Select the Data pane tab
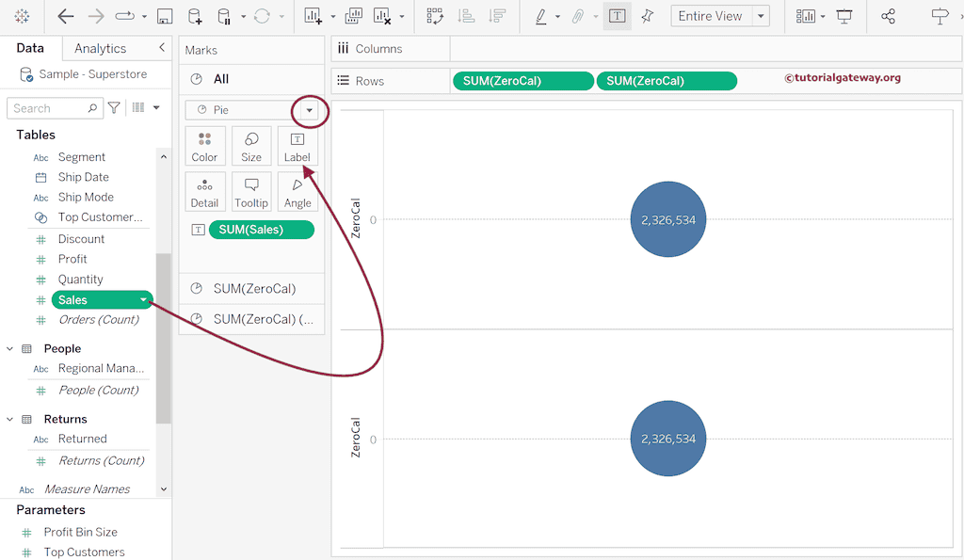Image resolution: width=964 pixels, height=560 pixels. point(30,48)
